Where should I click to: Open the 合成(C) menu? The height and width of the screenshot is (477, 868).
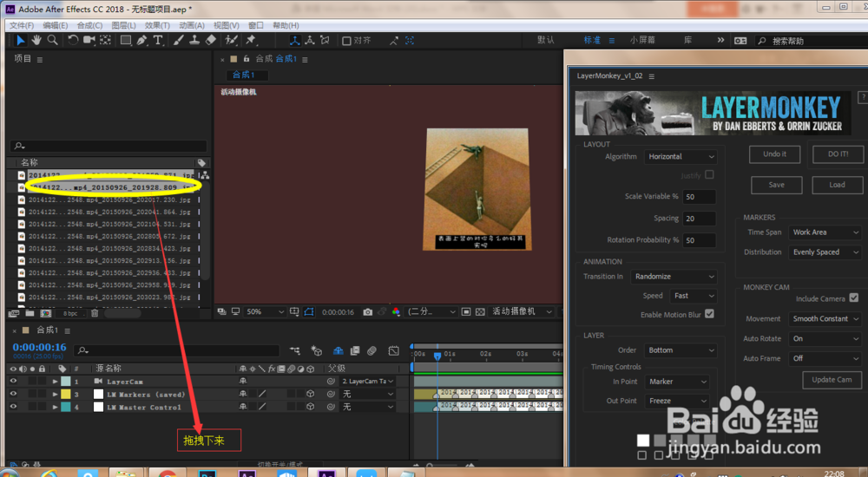(89, 25)
